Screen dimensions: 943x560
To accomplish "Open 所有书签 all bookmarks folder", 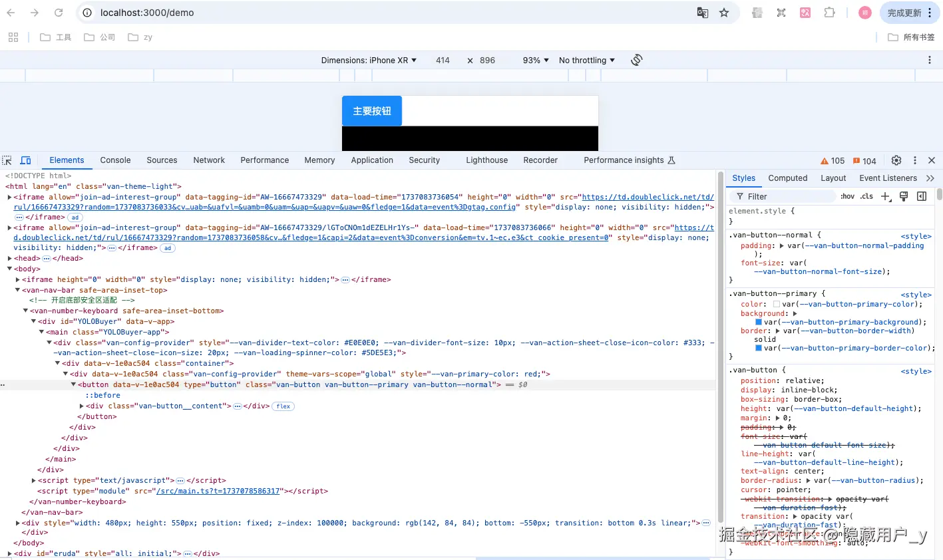I will (x=911, y=37).
